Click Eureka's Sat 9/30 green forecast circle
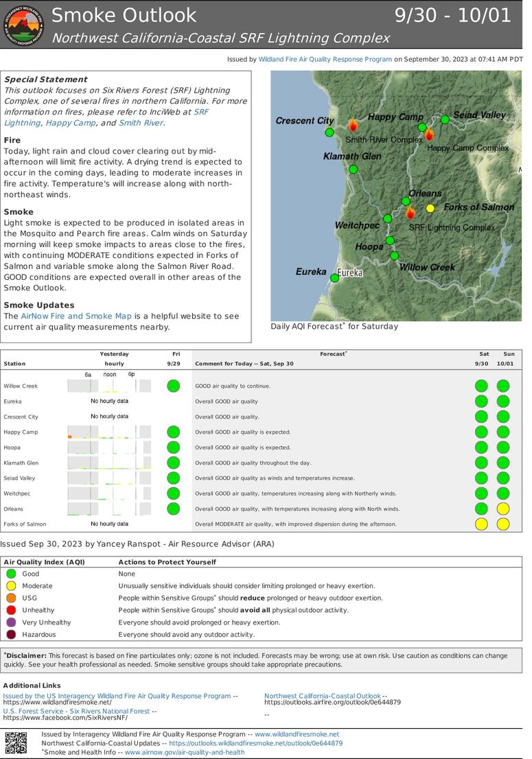The width and height of the screenshot is (532, 759). pyautogui.click(x=481, y=401)
